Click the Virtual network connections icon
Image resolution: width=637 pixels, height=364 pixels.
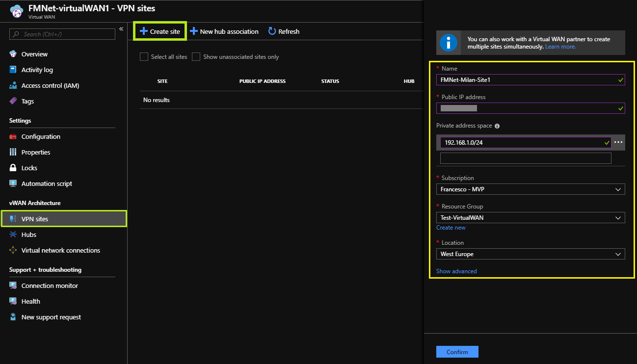(13, 250)
